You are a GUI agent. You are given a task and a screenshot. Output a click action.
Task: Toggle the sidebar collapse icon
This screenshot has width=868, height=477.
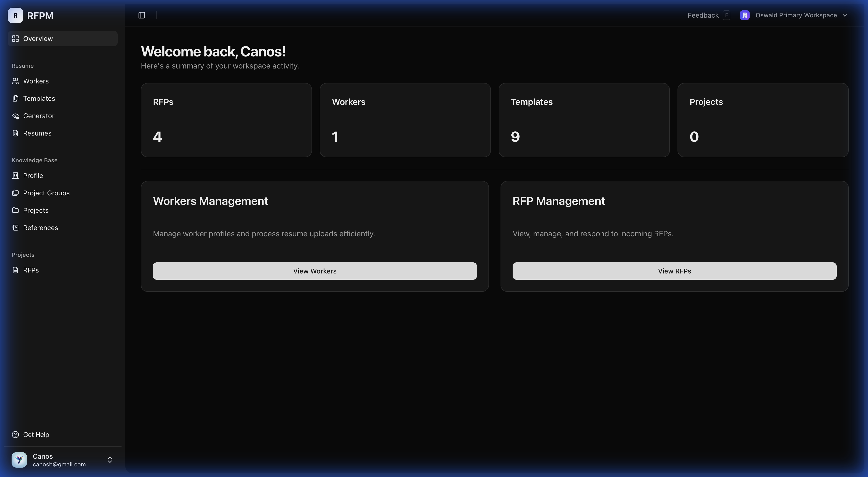pyautogui.click(x=142, y=15)
